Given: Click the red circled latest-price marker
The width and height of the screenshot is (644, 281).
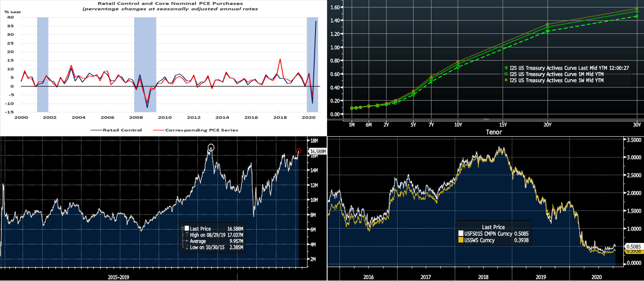Looking at the screenshot, I should click(x=299, y=151).
